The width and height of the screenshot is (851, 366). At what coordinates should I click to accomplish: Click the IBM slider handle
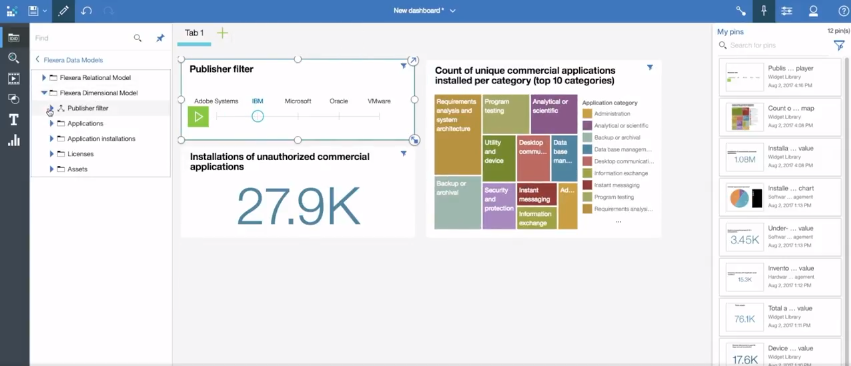(258, 116)
